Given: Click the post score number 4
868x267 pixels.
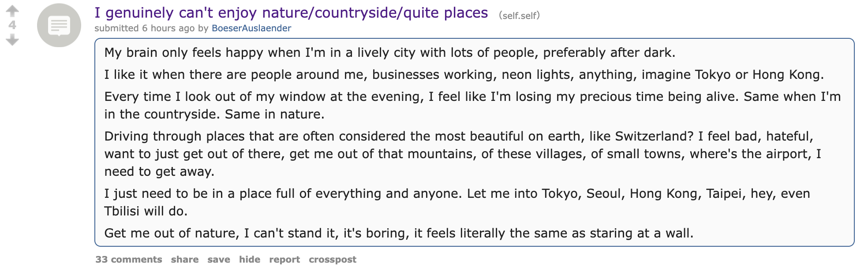Looking at the screenshot, I should [12, 25].
